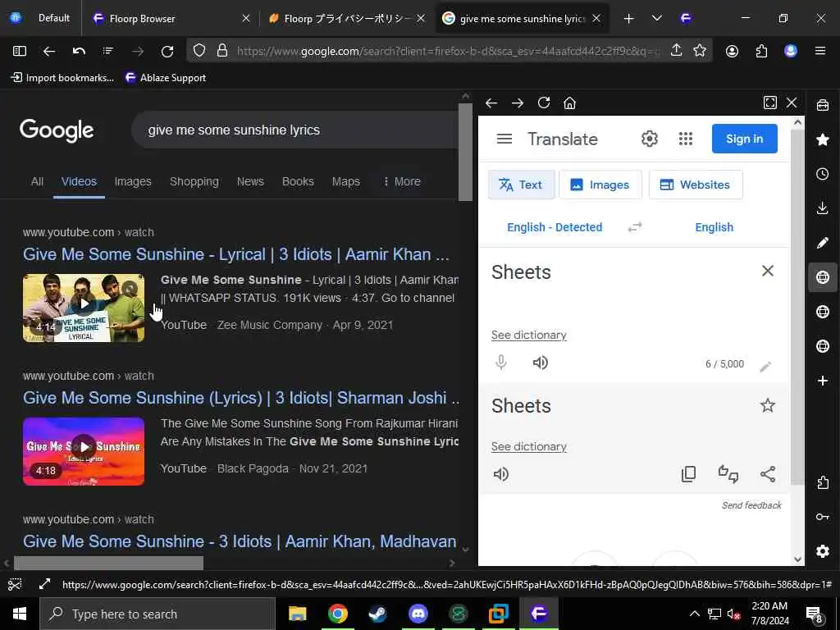
Task: Open a new browser tab
Action: 628,19
